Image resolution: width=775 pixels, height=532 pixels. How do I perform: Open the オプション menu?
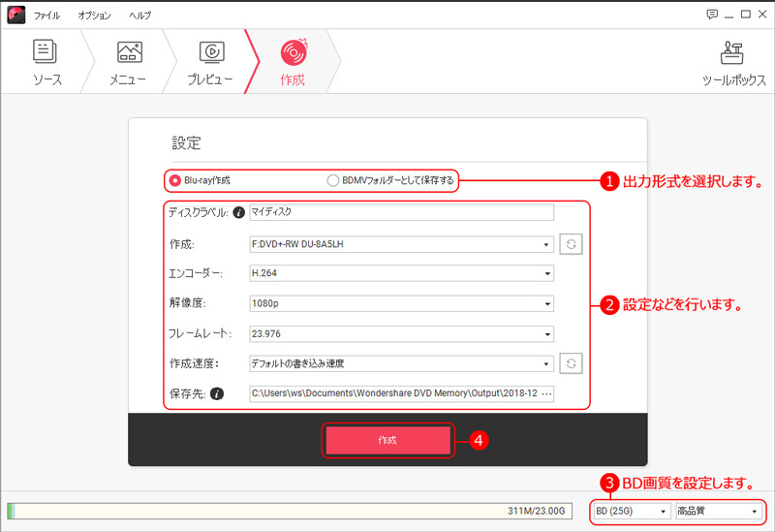coord(94,16)
